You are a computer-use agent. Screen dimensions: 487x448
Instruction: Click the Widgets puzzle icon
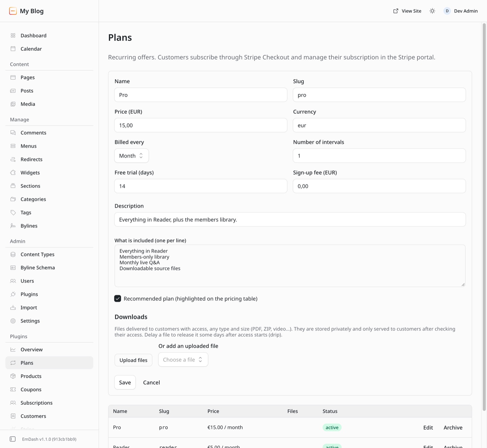(13, 172)
